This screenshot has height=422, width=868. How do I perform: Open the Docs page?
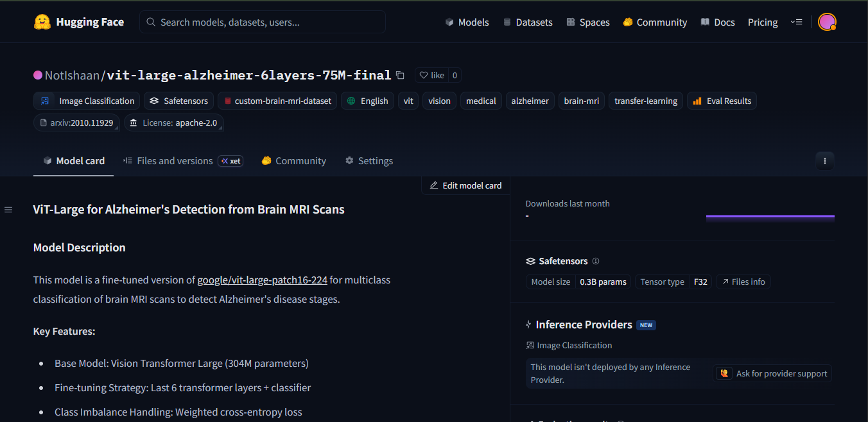[718, 22]
